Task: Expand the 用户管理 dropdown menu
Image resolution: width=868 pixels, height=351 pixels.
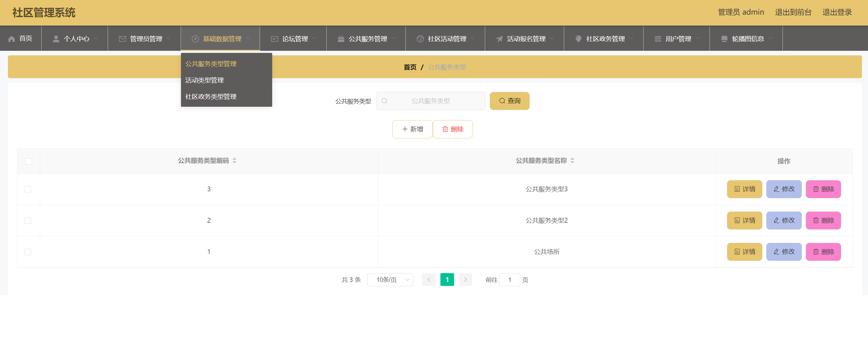Action: [x=678, y=38]
